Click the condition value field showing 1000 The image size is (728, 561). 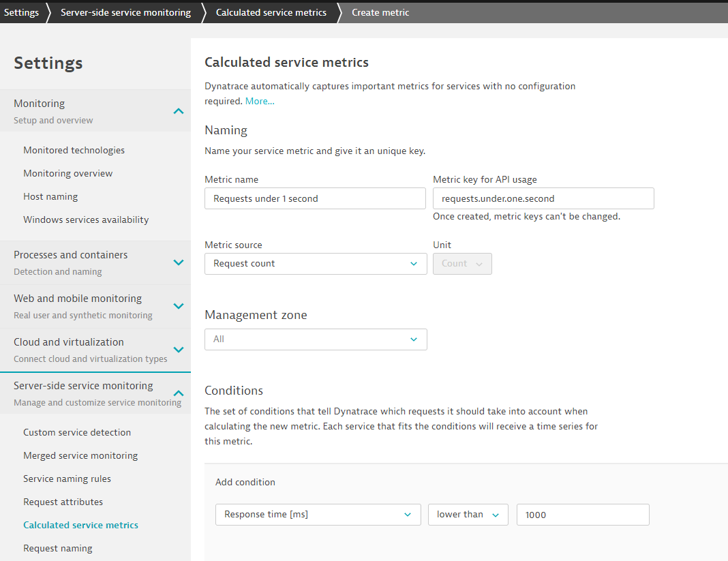pos(583,515)
